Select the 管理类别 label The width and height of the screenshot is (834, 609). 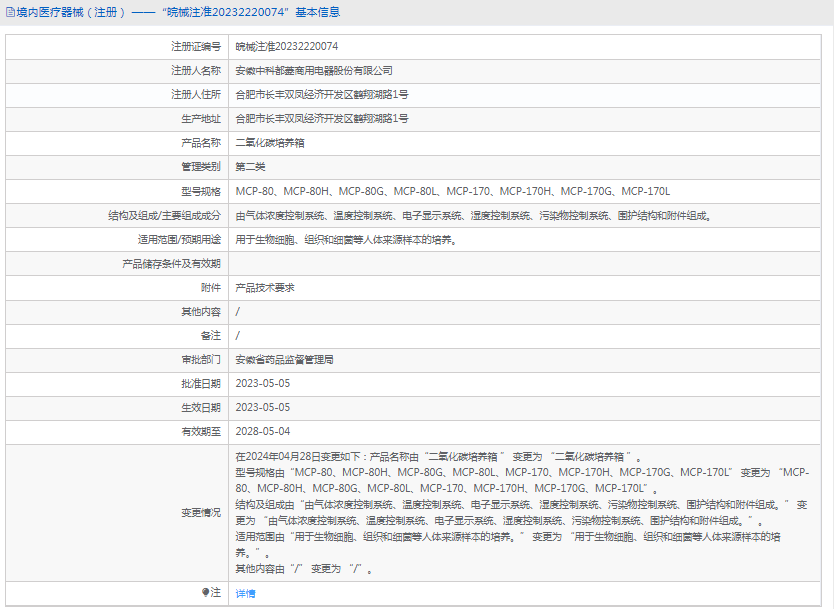pyautogui.click(x=201, y=167)
